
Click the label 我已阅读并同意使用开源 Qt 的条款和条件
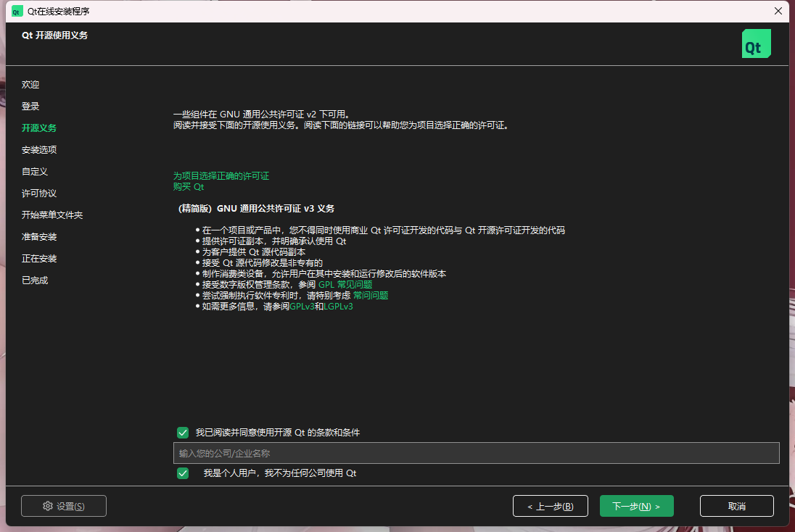click(278, 433)
